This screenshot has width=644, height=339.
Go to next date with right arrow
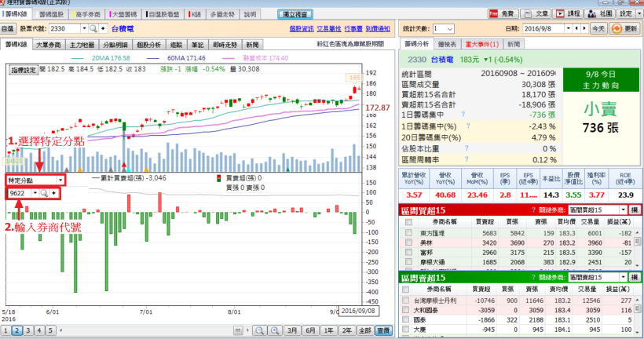[584, 28]
